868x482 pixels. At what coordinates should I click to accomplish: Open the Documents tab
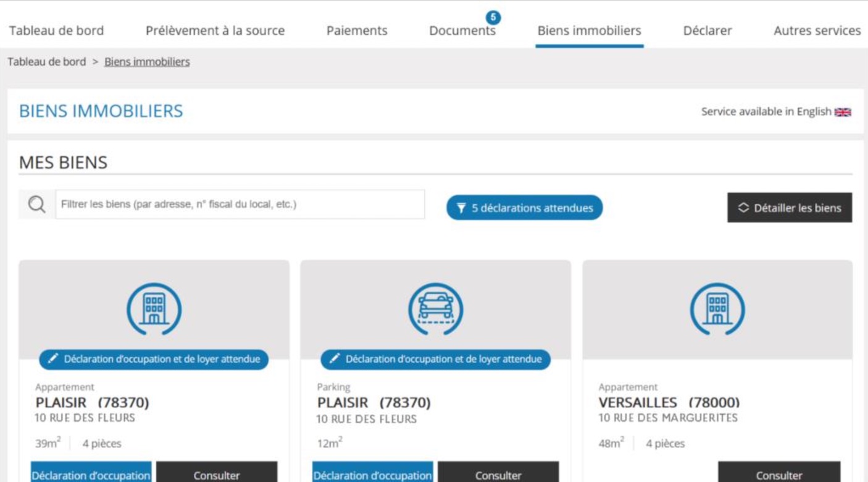point(462,30)
